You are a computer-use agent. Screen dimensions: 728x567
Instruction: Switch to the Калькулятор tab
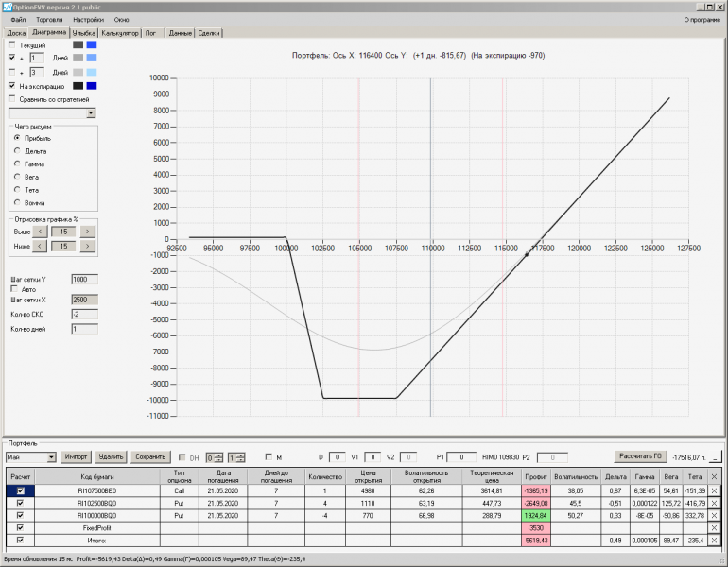(120, 33)
